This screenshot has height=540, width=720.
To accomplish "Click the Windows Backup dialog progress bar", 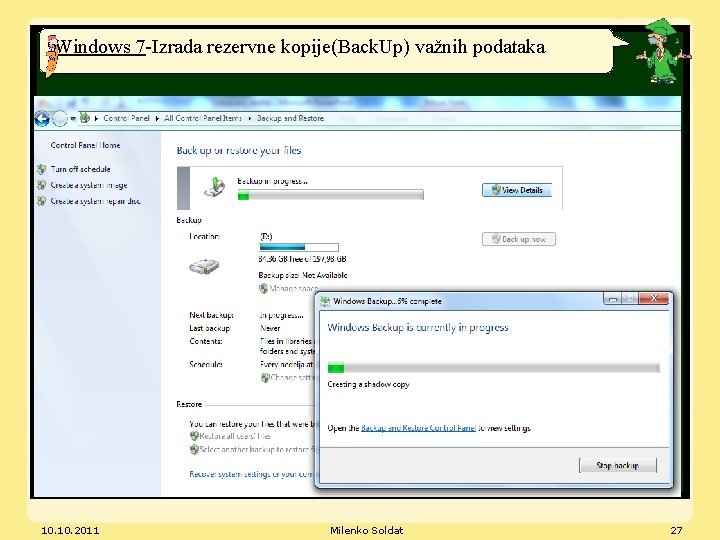I will coord(494,367).
